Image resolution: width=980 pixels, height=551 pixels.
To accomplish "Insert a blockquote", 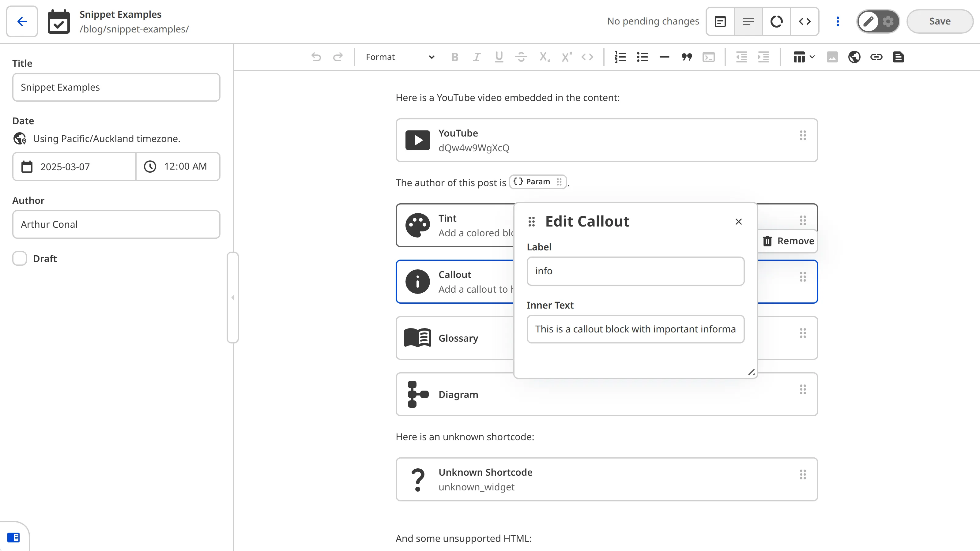I will [686, 57].
